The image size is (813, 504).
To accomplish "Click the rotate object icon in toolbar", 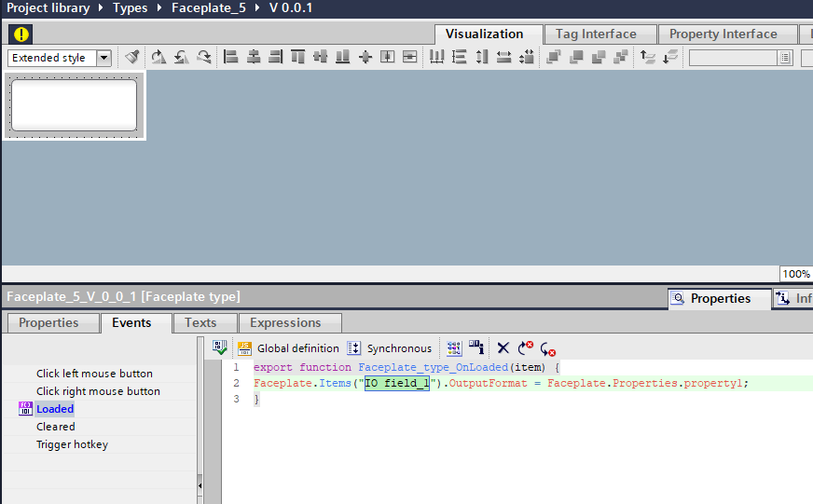I will click(158, 57).
